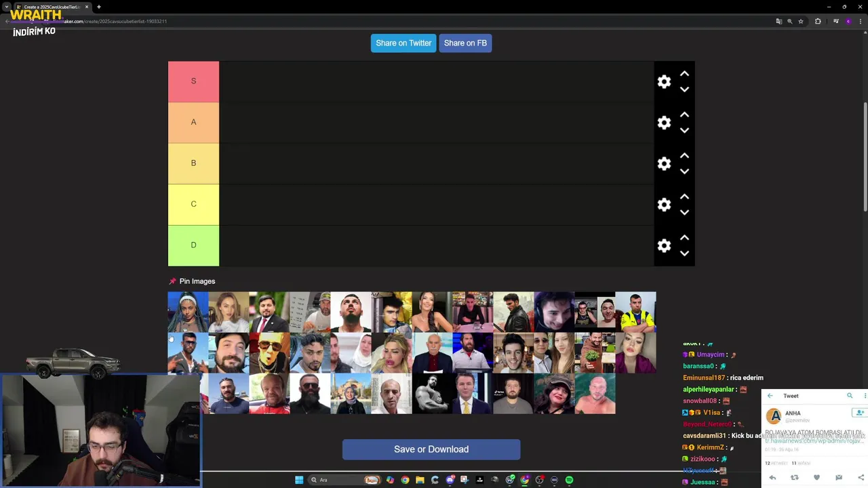Click Save or Download button

coord(431,449)
